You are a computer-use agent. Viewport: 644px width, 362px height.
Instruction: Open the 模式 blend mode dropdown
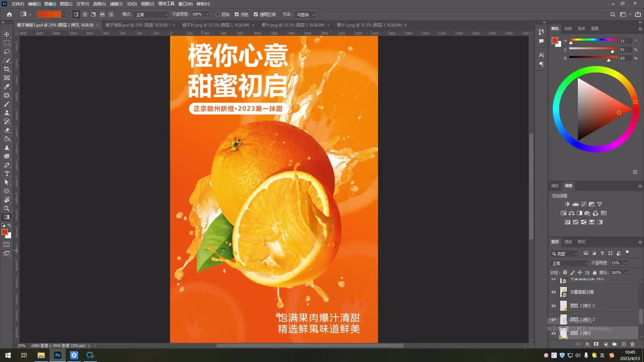151,15
